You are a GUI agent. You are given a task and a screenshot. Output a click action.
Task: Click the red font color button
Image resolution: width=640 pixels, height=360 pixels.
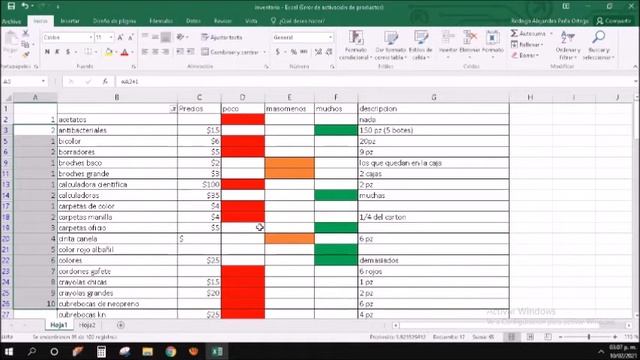click(x=124, y=52)
